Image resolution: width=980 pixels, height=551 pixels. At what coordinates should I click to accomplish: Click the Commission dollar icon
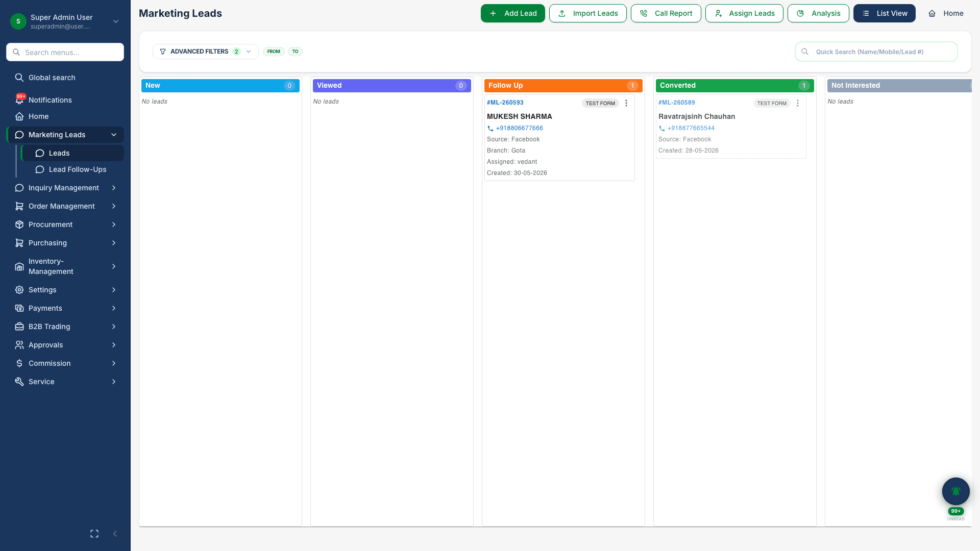point(19,363)
